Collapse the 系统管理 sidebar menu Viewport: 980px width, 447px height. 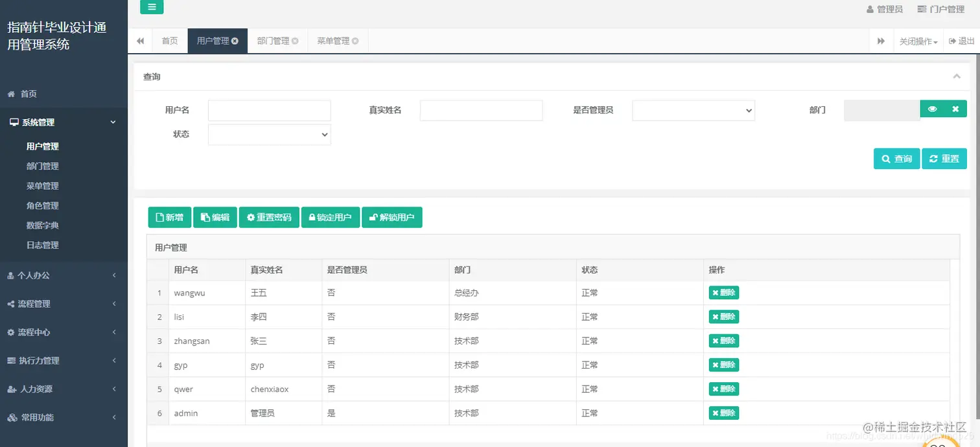[x=64, y=122]
